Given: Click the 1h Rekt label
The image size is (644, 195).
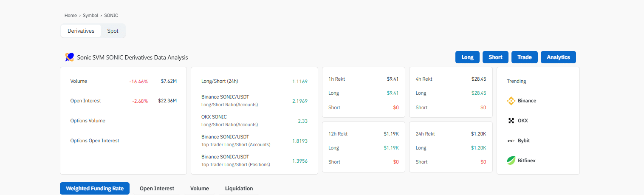Looking at the screenshot, I should 336,79.
